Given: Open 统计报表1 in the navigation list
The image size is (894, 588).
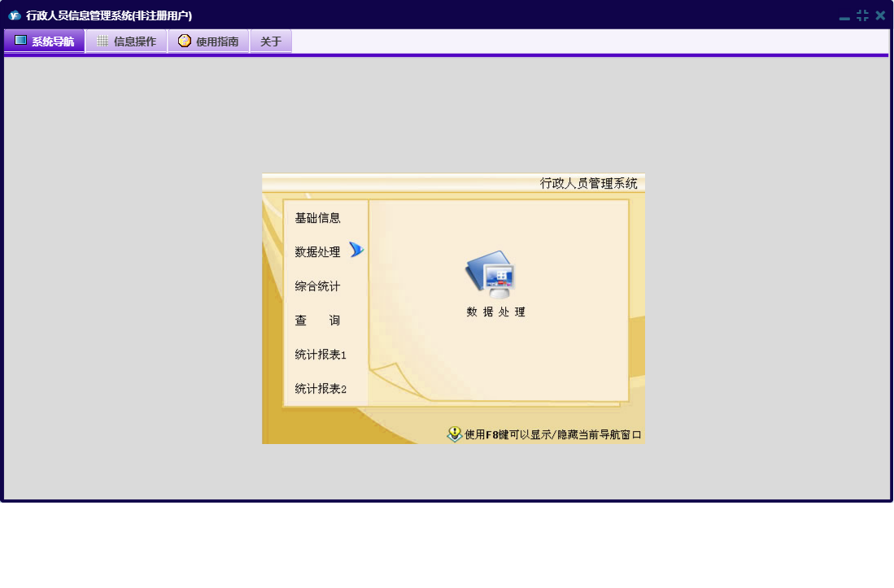Looking at the screenshot, I should pos(321,355).
